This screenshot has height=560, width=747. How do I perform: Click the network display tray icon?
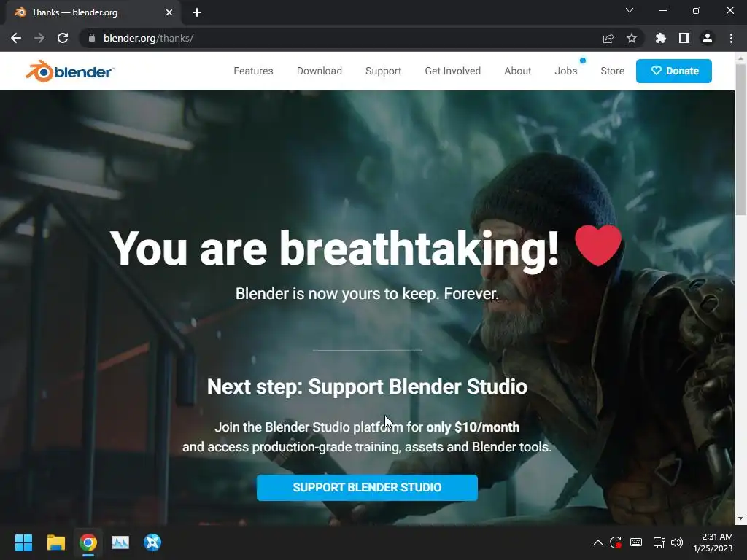[659, 542]
